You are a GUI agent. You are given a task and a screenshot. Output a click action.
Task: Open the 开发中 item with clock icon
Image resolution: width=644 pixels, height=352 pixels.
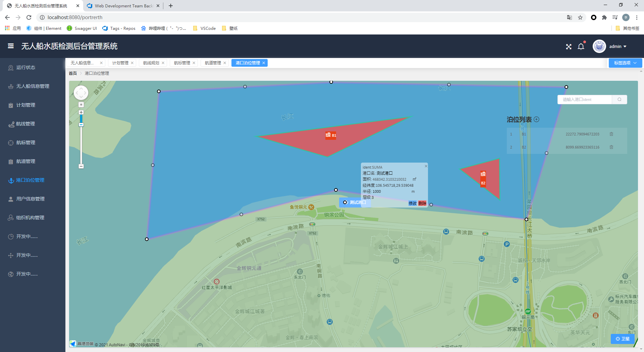click(33, 236)
